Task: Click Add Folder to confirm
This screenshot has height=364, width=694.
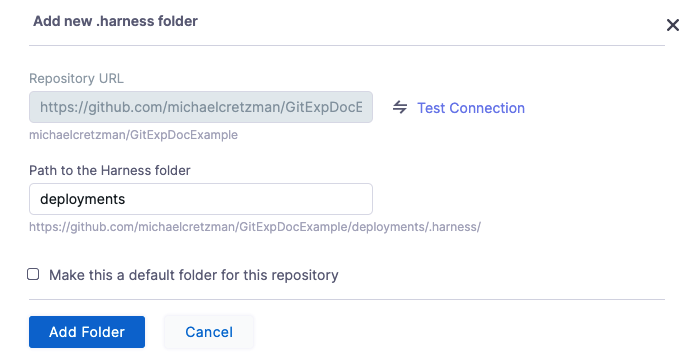Action: [x=87, y=332]
